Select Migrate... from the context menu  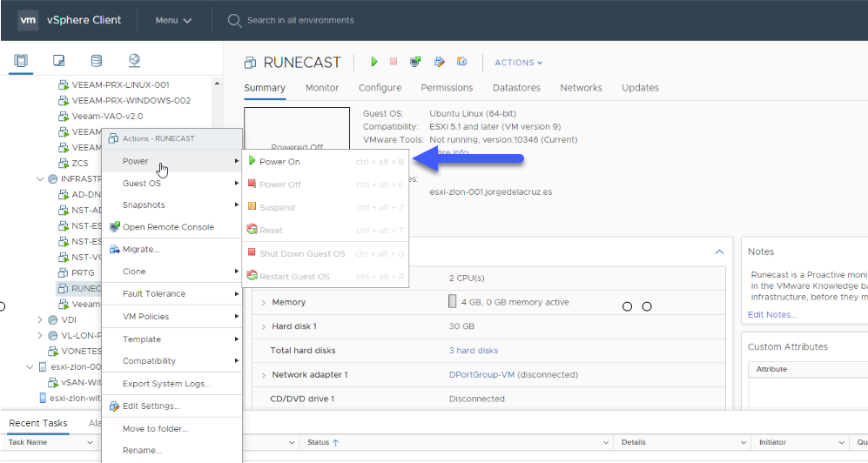click(x=172, y=250)
